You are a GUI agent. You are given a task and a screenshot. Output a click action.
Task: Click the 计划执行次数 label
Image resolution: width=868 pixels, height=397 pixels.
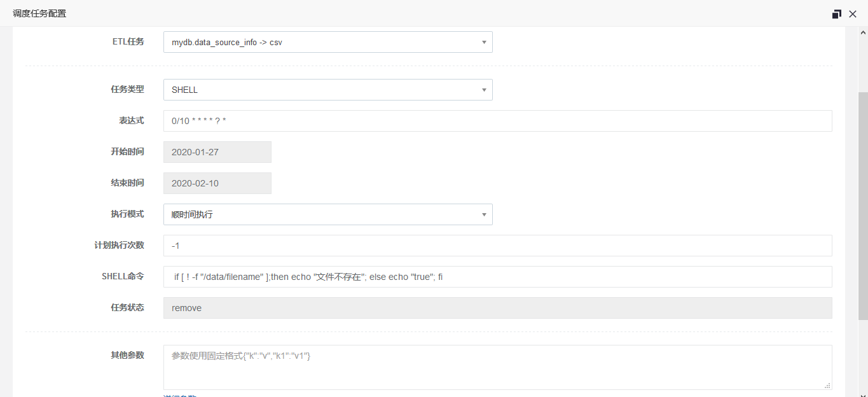click(120, 245)
